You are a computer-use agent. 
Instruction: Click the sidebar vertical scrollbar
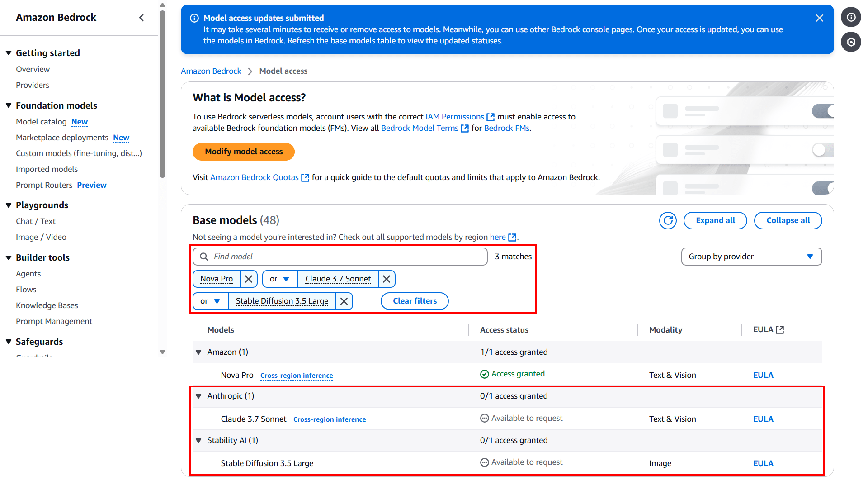162,95
